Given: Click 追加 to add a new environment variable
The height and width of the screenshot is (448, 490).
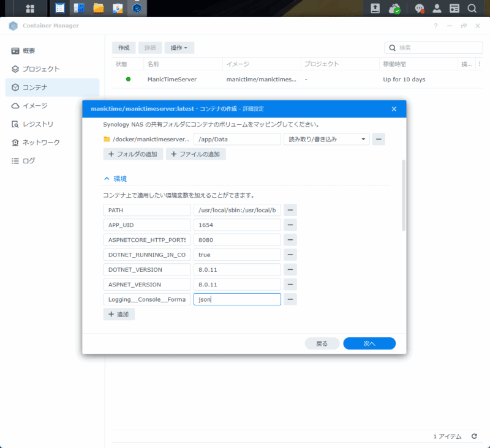Looking at the screenshot, I should 119,314.
